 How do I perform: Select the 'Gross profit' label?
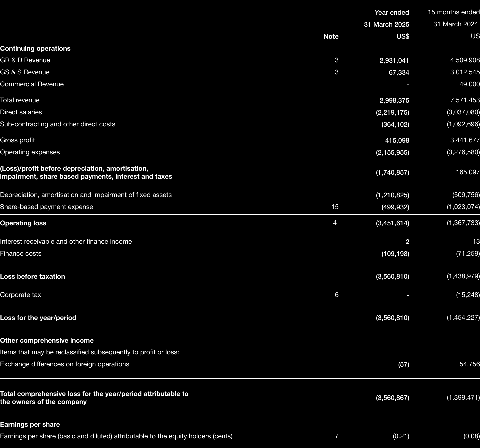(17, 140)
